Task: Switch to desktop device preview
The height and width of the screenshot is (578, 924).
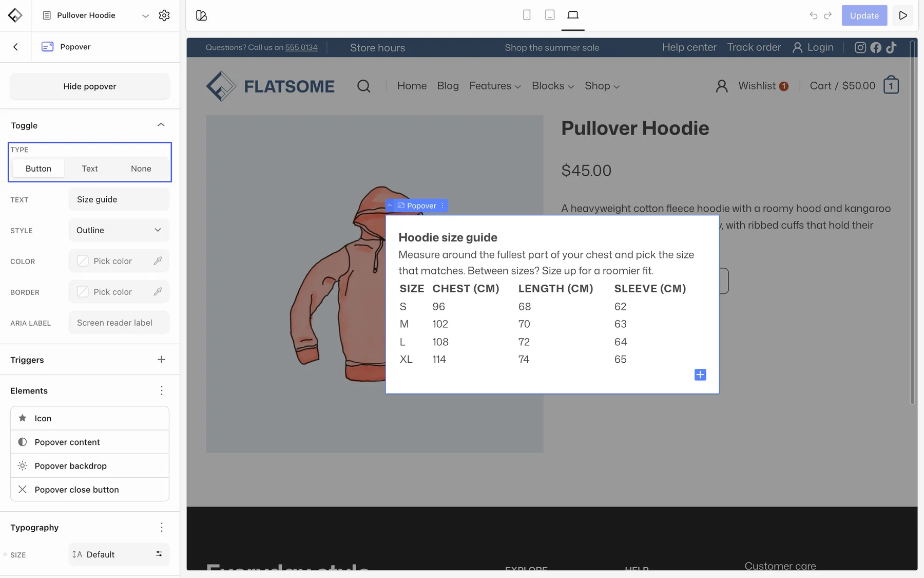Action: click(x=573, y=15)
